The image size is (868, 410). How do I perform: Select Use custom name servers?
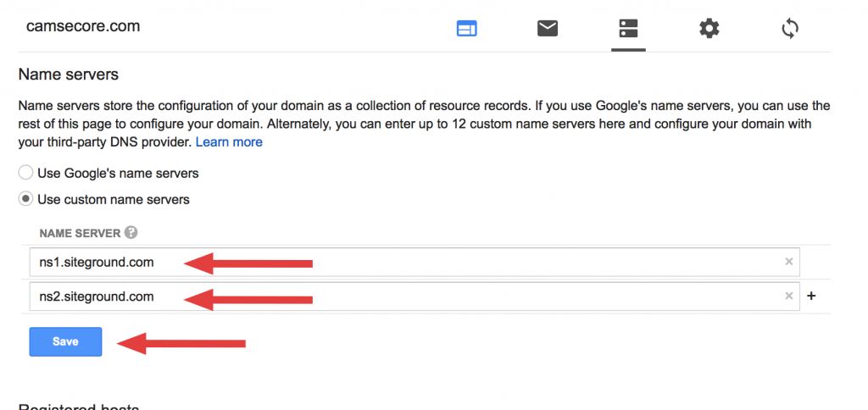coord(25,198)
